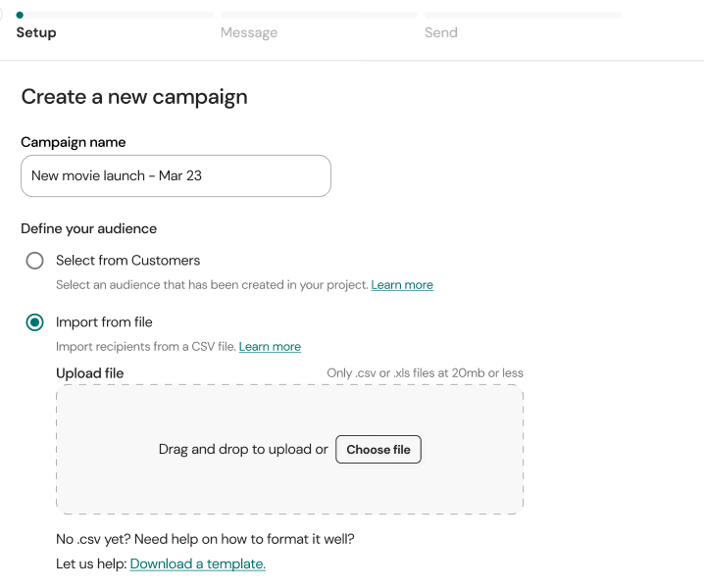This screenshot has width=704, height=588.
Task: Click the Download a template link
Action: pyautogui.click(x=198, y=564)
